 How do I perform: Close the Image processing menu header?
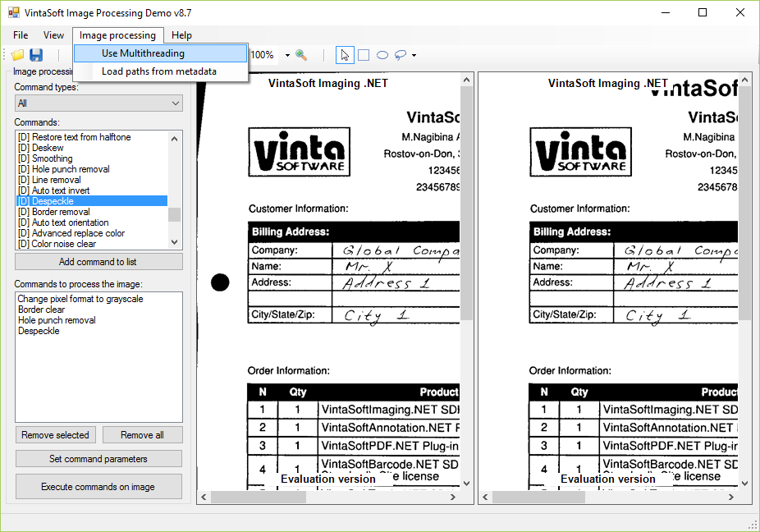(x=118, y=35)
